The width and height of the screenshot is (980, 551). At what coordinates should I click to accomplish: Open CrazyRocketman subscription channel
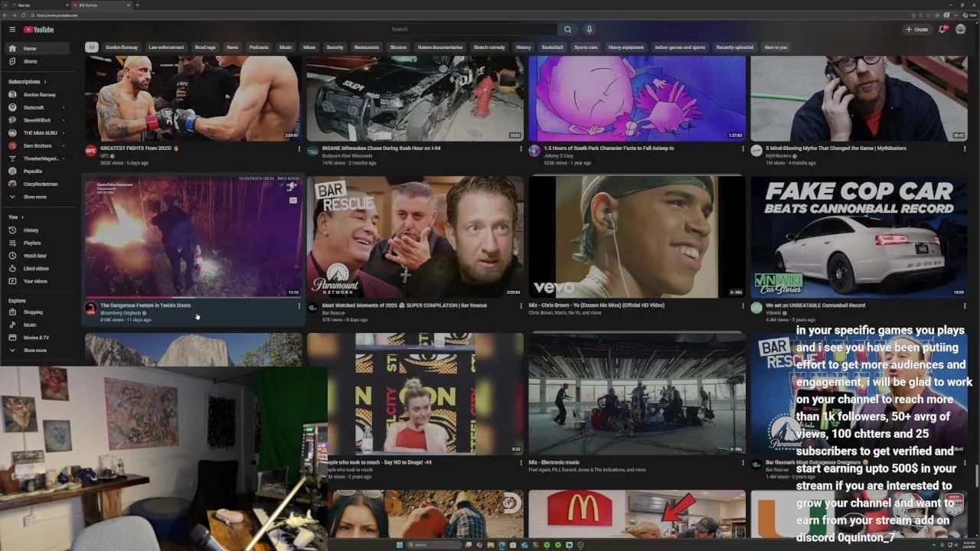click(38, 184)
